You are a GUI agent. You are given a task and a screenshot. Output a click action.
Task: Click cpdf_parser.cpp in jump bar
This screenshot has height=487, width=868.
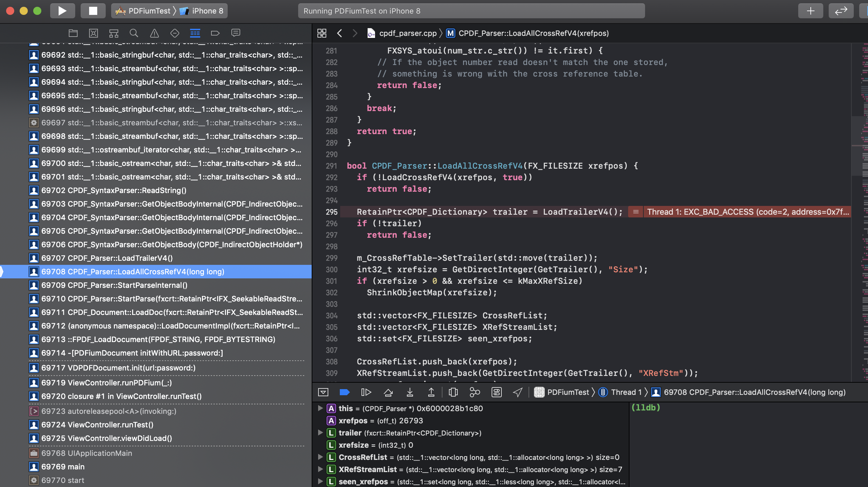(402, 33)
